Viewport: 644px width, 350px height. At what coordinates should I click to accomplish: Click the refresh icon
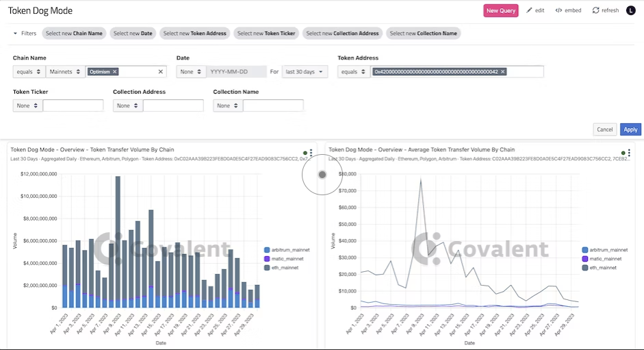tap(595, 10)
